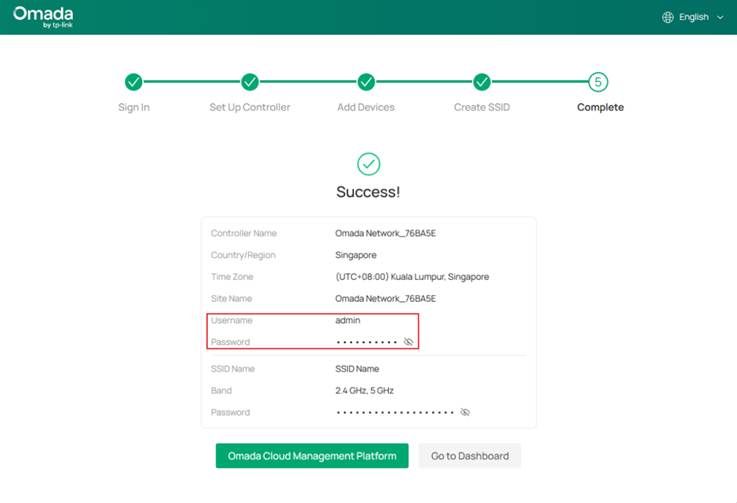The height and width of the screenshot is (503, 737).
Task: Click the Set Up Controller step checkmark
Action: (x=250, y=82)
